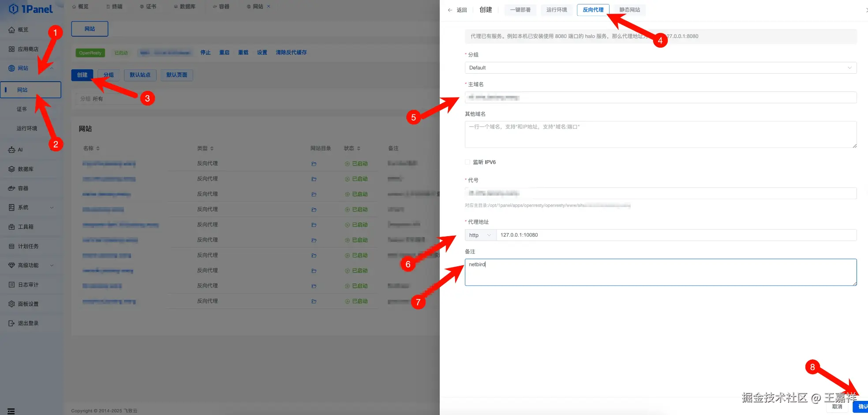868x415 pixels.
Task: Click 重启 to restart OpenResty
Action: pos(224,53)
